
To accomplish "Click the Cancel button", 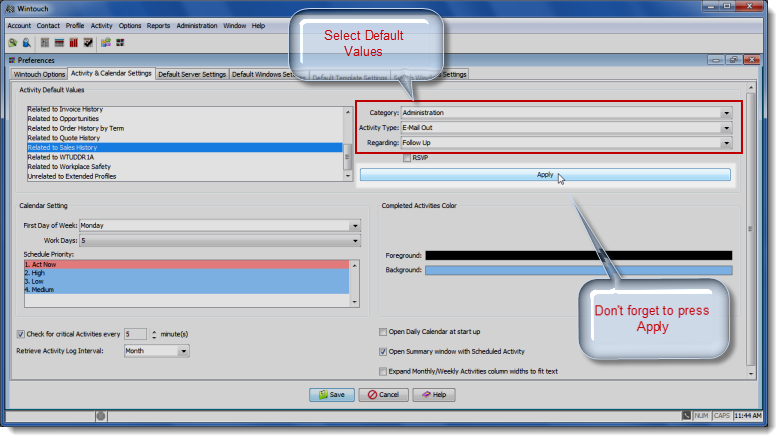I will click(x=384, y=395).
